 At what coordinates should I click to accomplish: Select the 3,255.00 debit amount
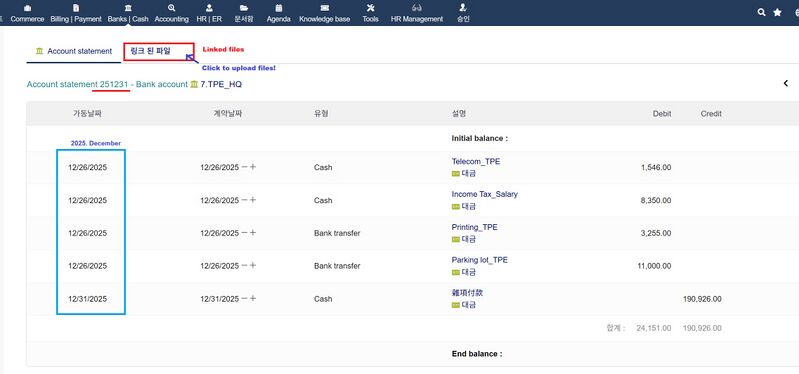click(656, 233)
